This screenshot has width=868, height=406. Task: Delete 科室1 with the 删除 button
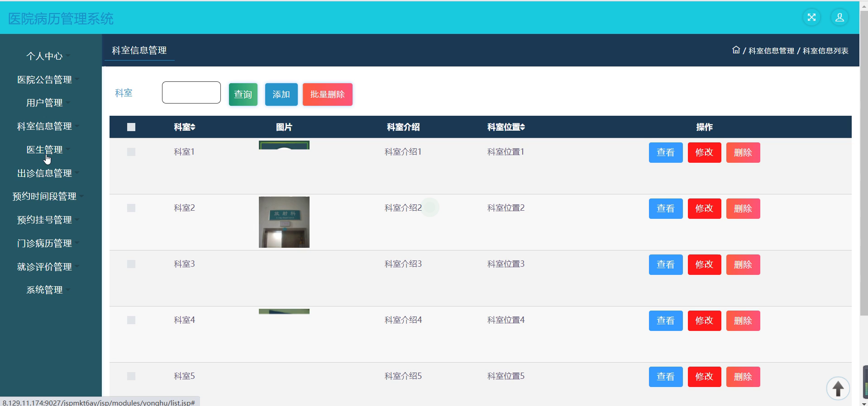click(x=743, y=152)
